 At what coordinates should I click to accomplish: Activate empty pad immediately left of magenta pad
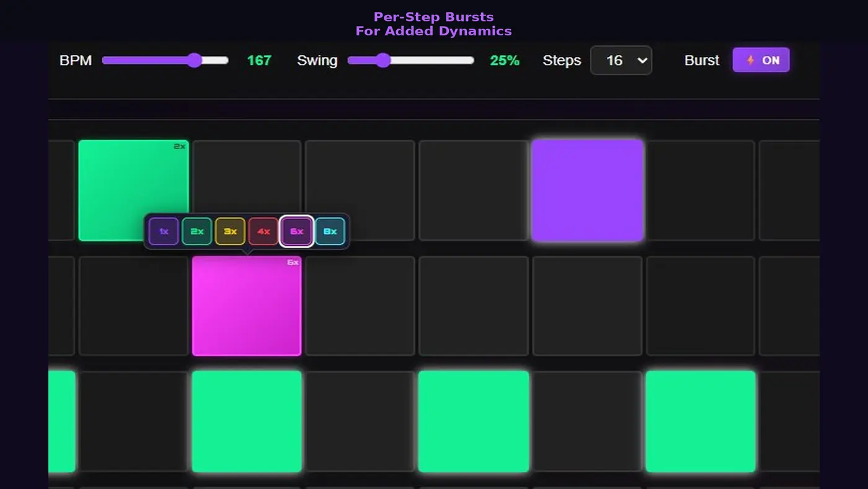click(133, 306)
